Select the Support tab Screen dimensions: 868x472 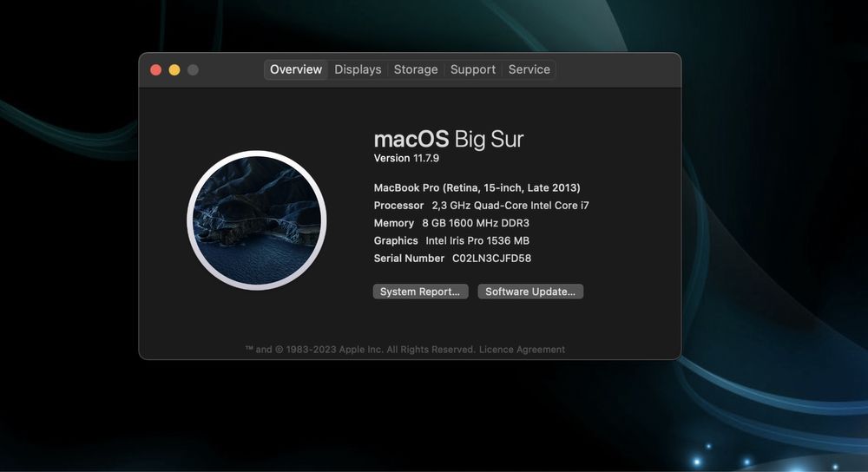(473, 69)
